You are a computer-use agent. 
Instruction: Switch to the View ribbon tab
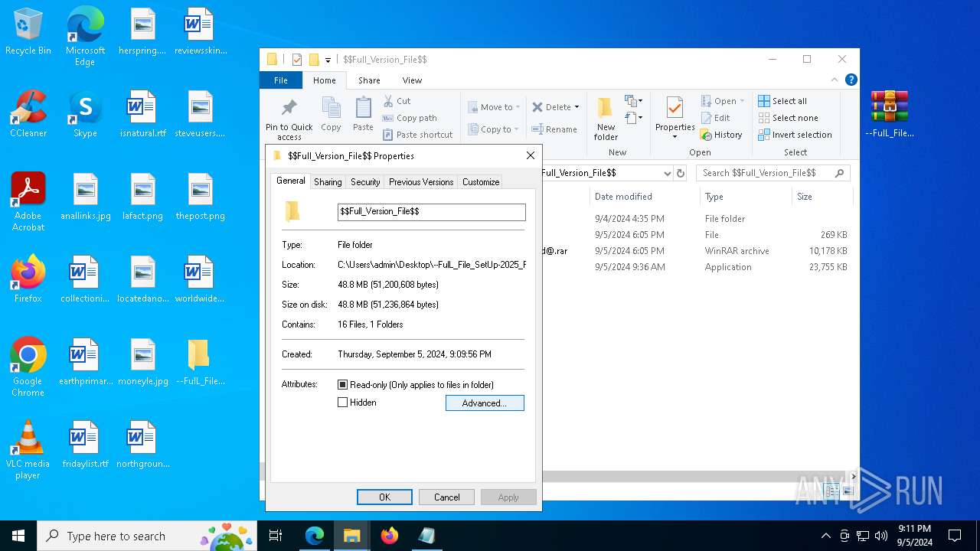[412, 80]
